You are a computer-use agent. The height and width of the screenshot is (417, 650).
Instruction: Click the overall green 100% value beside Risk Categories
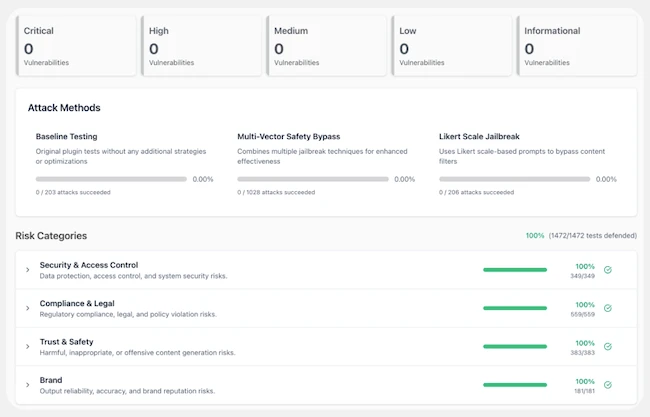pos(535,235)
